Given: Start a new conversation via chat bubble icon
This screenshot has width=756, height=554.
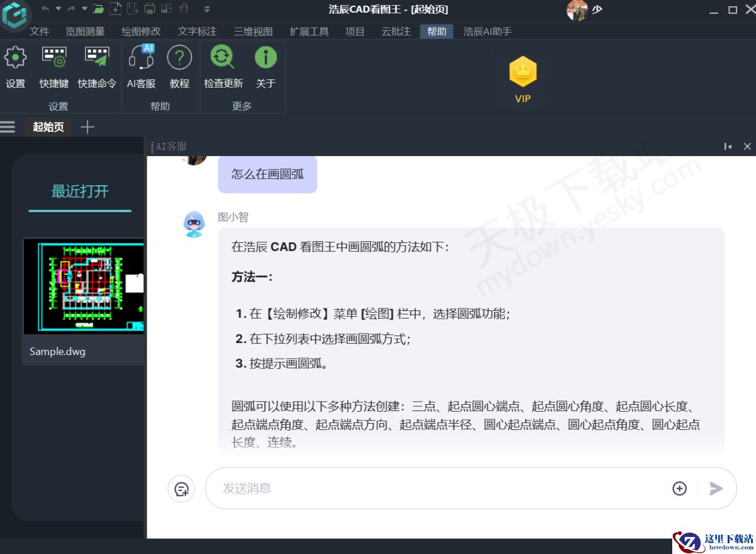Looking at the screenshot, I should pyautogui.click(x=181, y=489).
